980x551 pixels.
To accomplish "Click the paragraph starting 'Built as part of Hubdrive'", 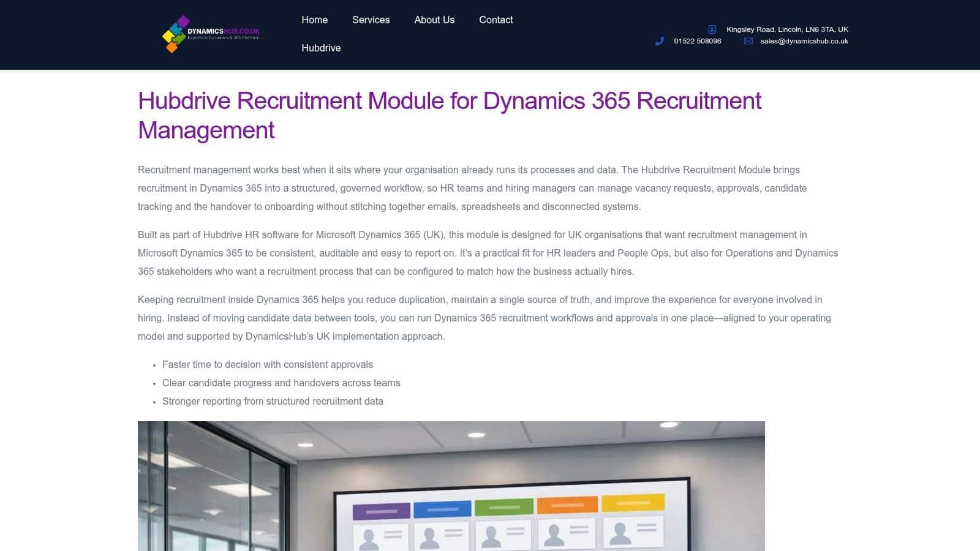I will 488,253.
